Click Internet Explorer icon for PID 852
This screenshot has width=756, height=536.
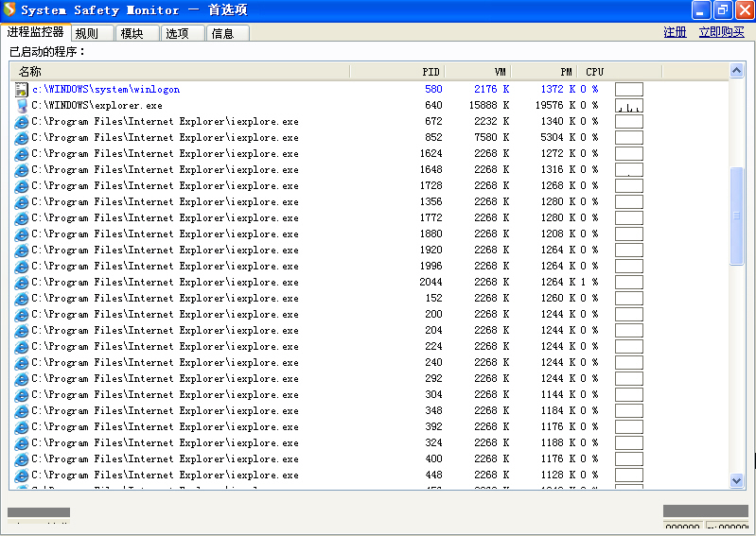tap(21, 138)
